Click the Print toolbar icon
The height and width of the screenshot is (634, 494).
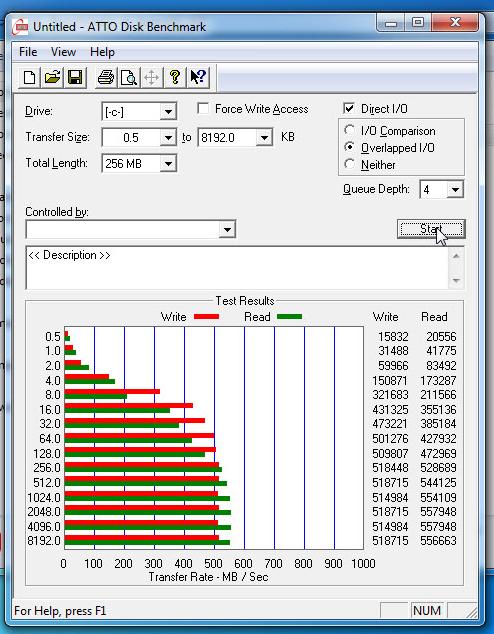pyautogui.click(x=106, y=77)
